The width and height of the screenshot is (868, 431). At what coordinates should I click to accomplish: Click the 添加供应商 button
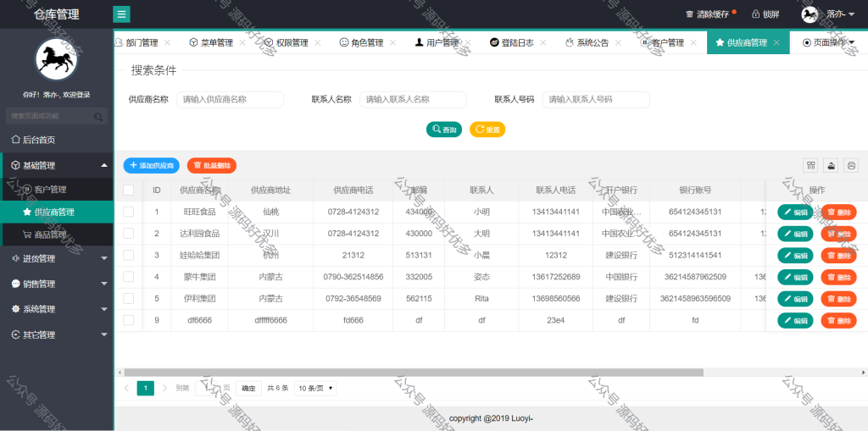click(x=151, y=165)
